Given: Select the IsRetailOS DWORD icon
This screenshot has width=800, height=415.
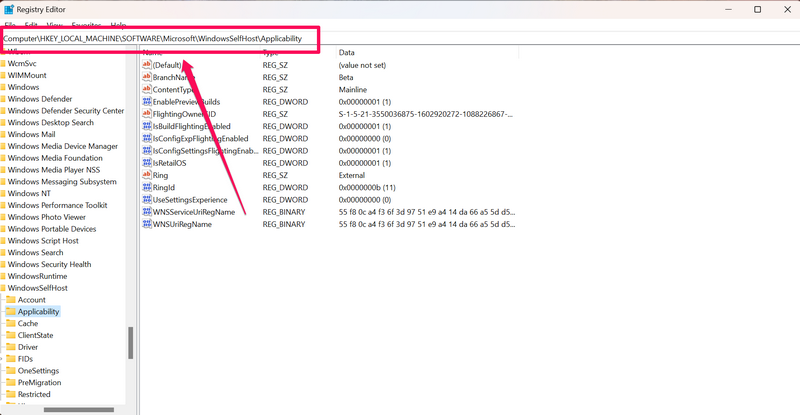Looking at the screenshot, I should tap(147, 163).
